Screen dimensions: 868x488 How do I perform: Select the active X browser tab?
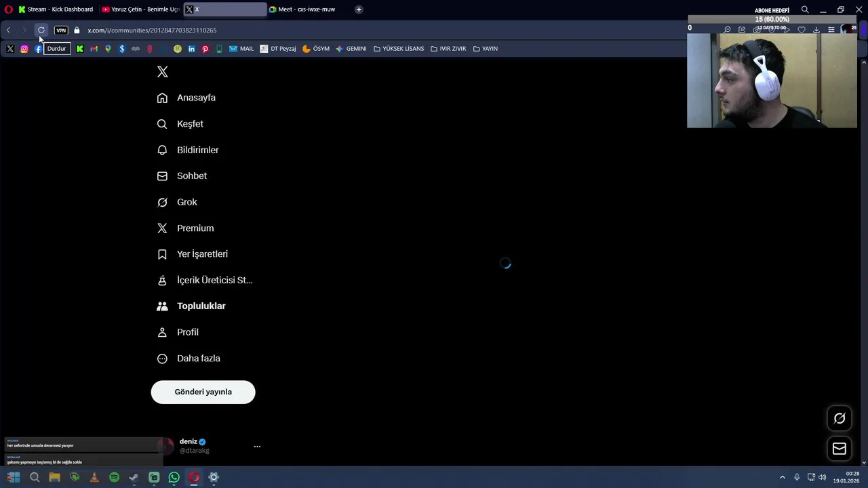(224, 9)
